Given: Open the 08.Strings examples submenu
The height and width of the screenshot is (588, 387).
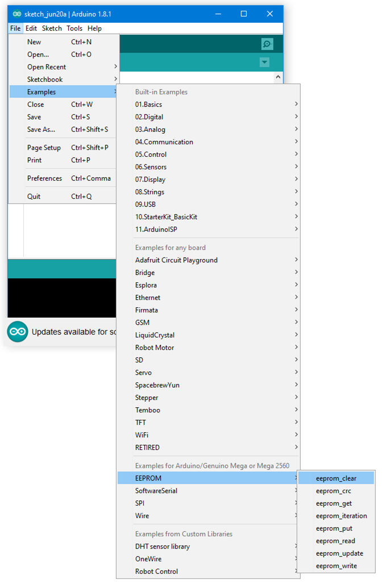Looking at the screenshot, I should point(209,192).
